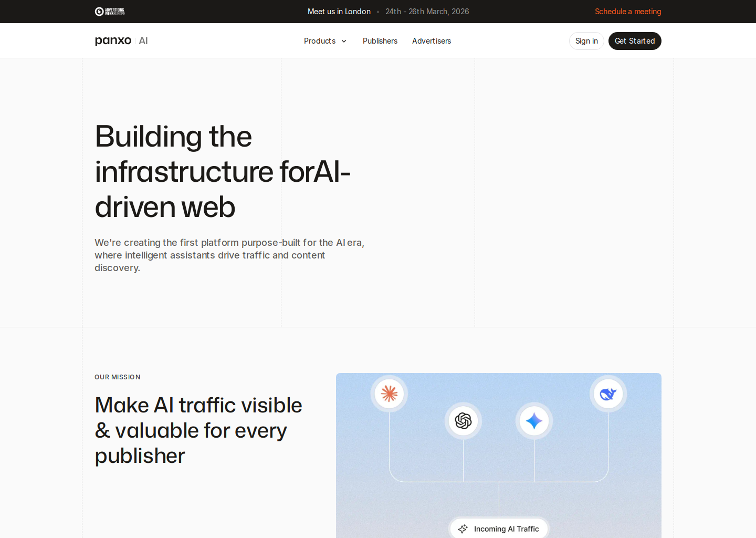756x538 pixels.
Task: Click the Gemini star icon
Action: (x=534, y=421)
